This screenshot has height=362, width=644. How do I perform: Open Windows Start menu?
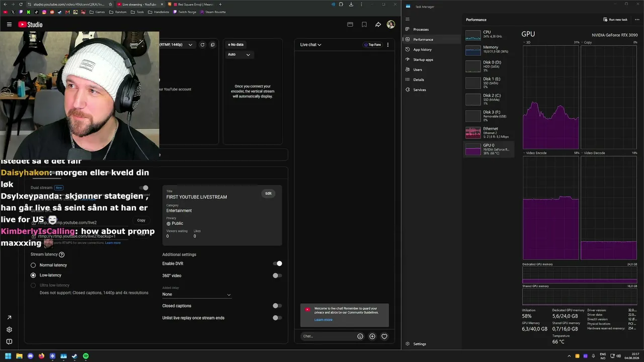tap(8, 356)
